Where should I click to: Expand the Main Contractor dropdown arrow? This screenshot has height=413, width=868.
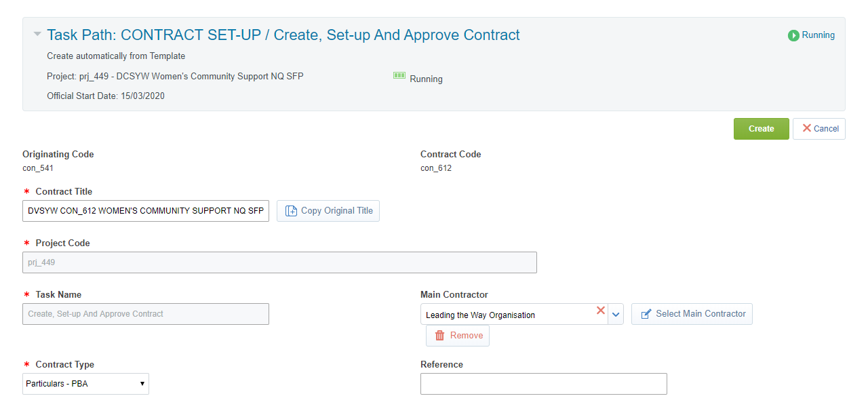pyautogui.click(x=616, y=315)
